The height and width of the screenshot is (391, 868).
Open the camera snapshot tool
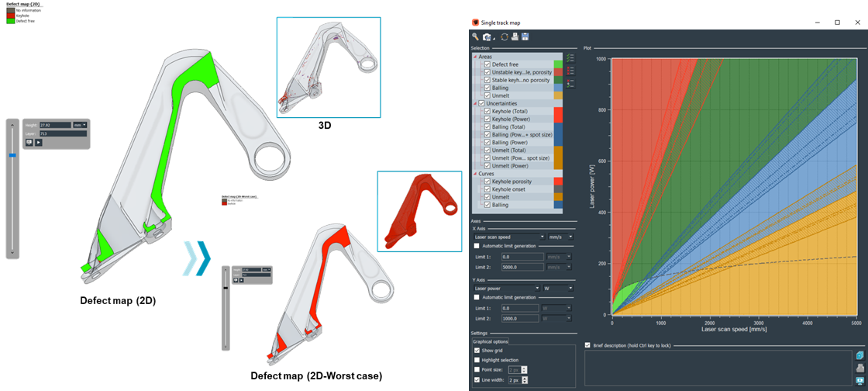tap(487, 36)
